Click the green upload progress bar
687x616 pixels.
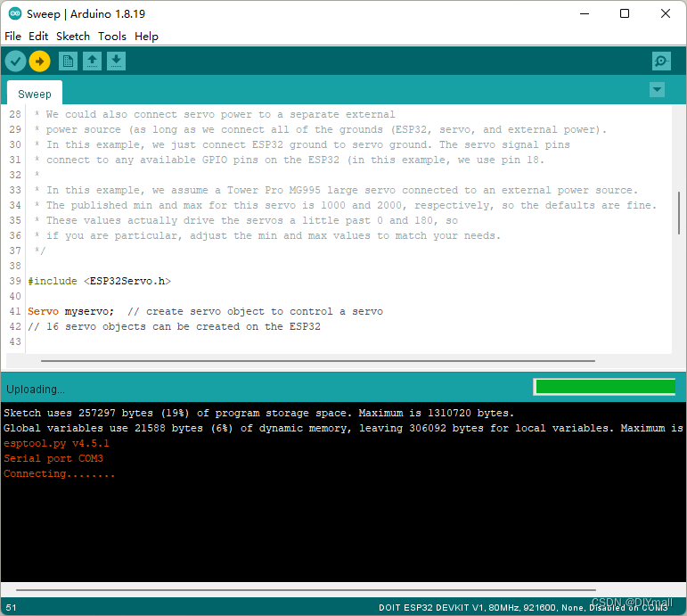point(605,387)
